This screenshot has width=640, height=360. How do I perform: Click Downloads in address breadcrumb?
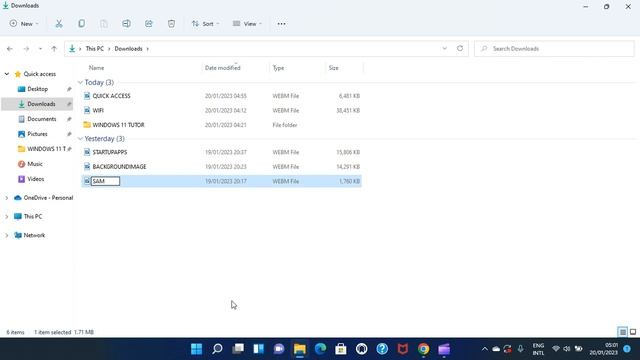(128, 49)
